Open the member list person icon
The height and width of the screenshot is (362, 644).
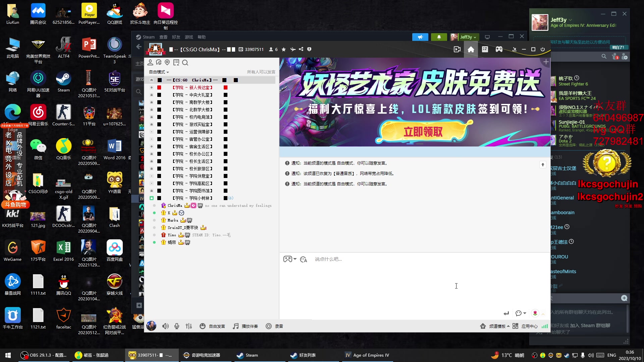point(150,62)
